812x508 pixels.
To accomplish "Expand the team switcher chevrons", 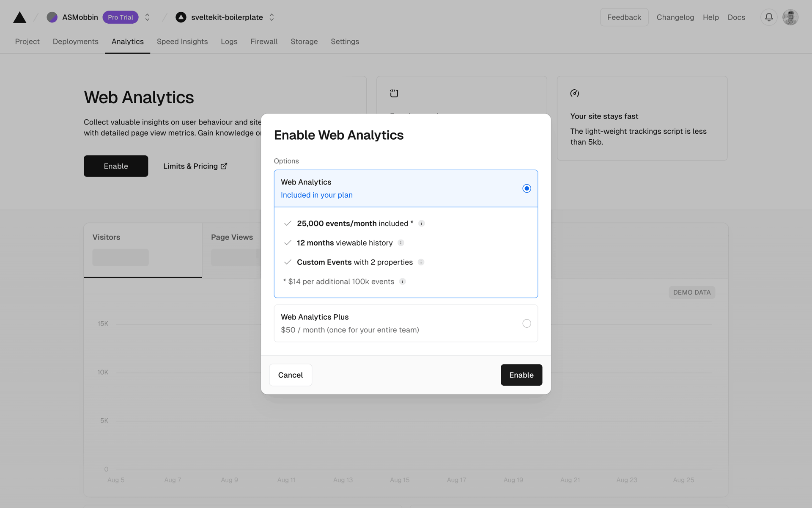I will 147,17.
